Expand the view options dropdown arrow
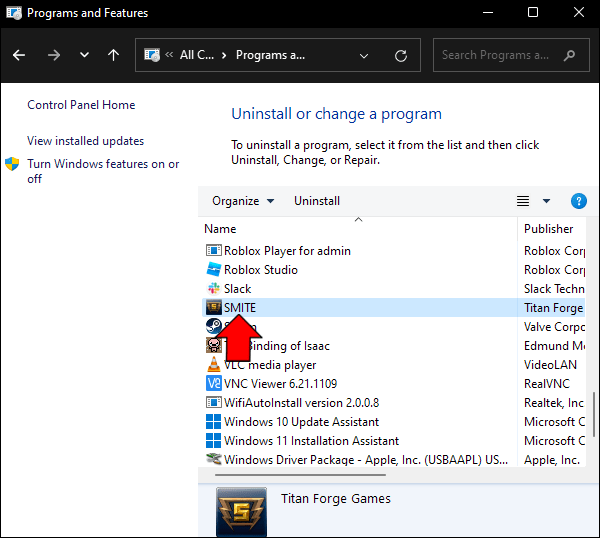This screenshot has height=538, width=600. coord(546,201)
